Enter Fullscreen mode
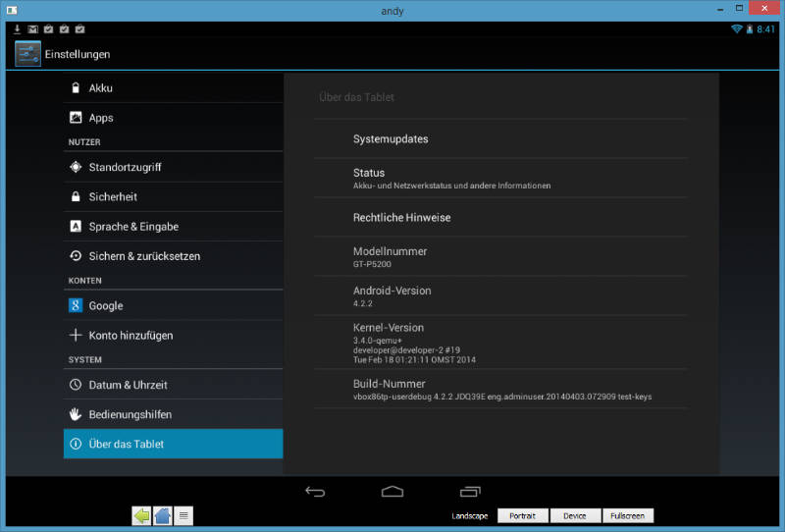 627,515
